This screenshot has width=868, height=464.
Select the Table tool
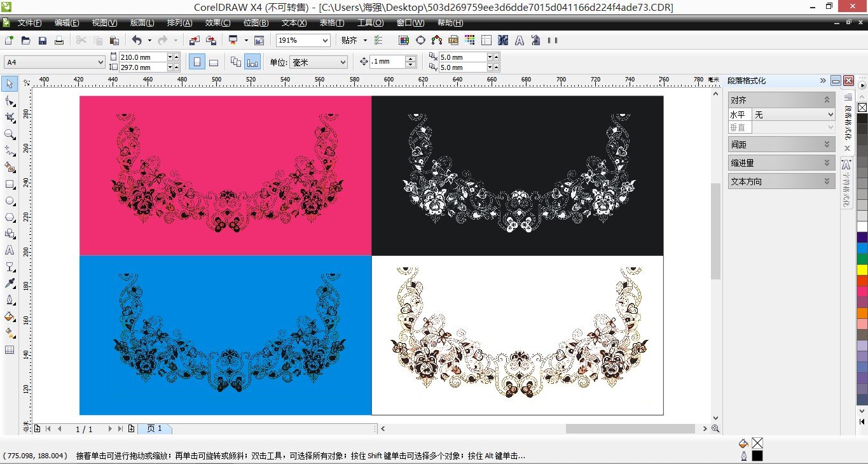10,349
